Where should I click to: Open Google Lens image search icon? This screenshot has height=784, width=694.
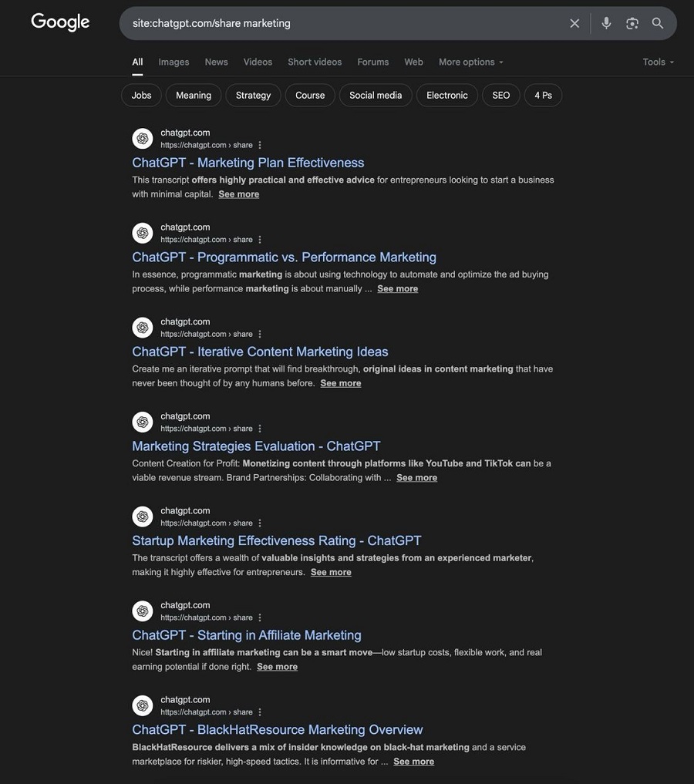pyautogui.click(x=632, y=23)
